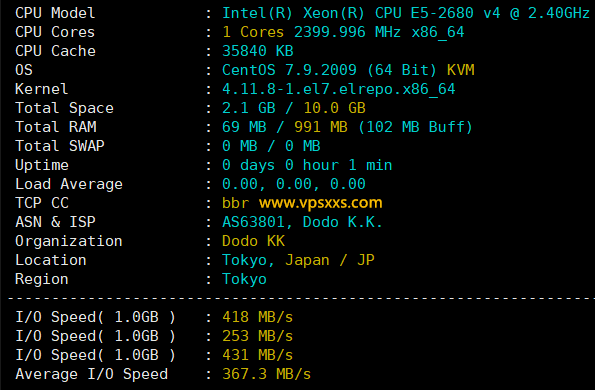Select the Tokyo region value
This screenshot has width=595, height=390.
pyautogui.click(x=244, y=279)
